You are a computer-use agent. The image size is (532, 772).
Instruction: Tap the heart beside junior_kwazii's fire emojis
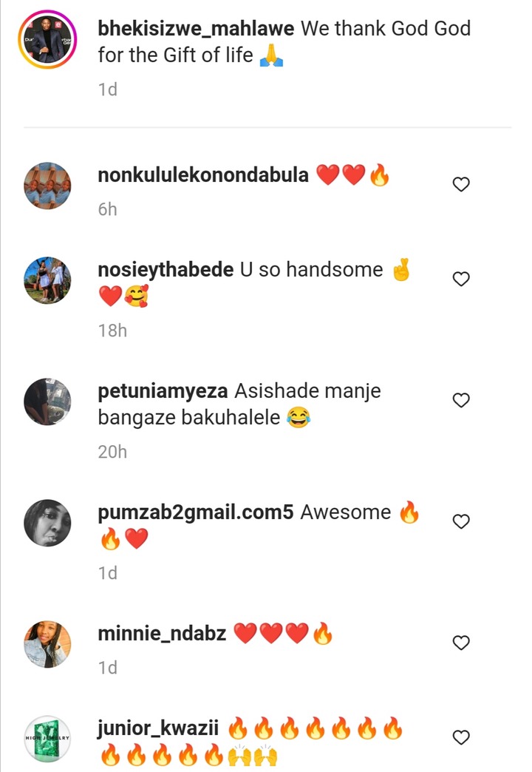461,737
